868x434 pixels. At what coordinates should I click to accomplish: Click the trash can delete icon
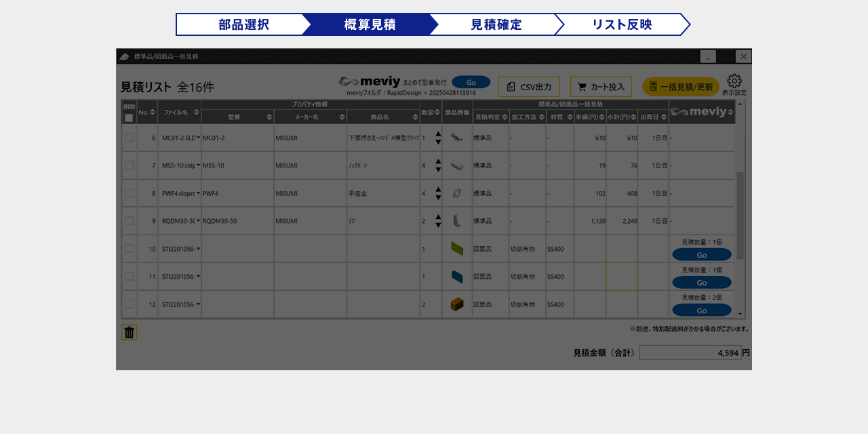pos(129,332)
